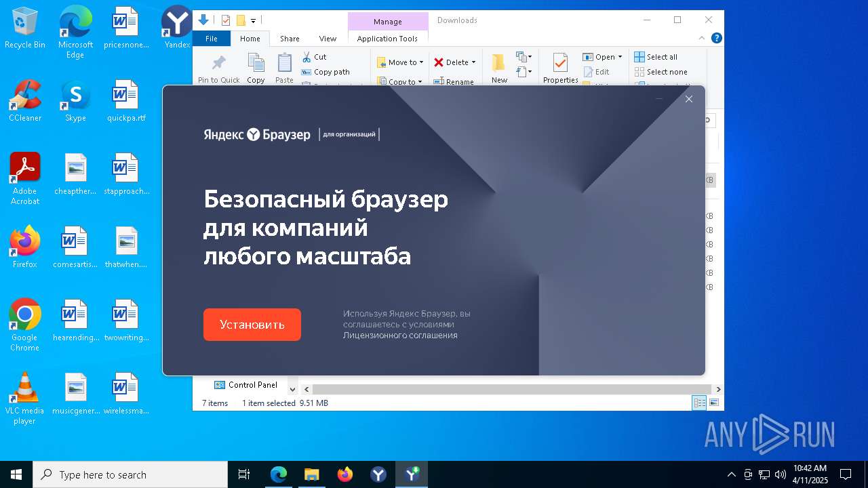Select the Adobe Acrobat desktop icon
Viewport: 868px width, 488px height.
[25, 179]
